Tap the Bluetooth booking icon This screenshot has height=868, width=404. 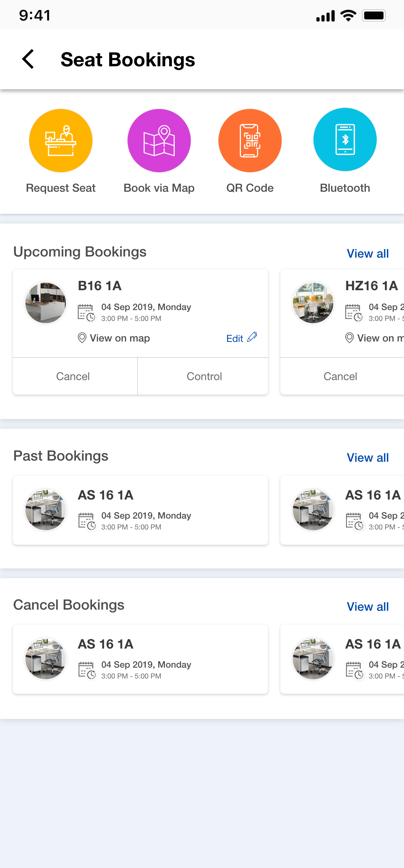click(345, 140)
